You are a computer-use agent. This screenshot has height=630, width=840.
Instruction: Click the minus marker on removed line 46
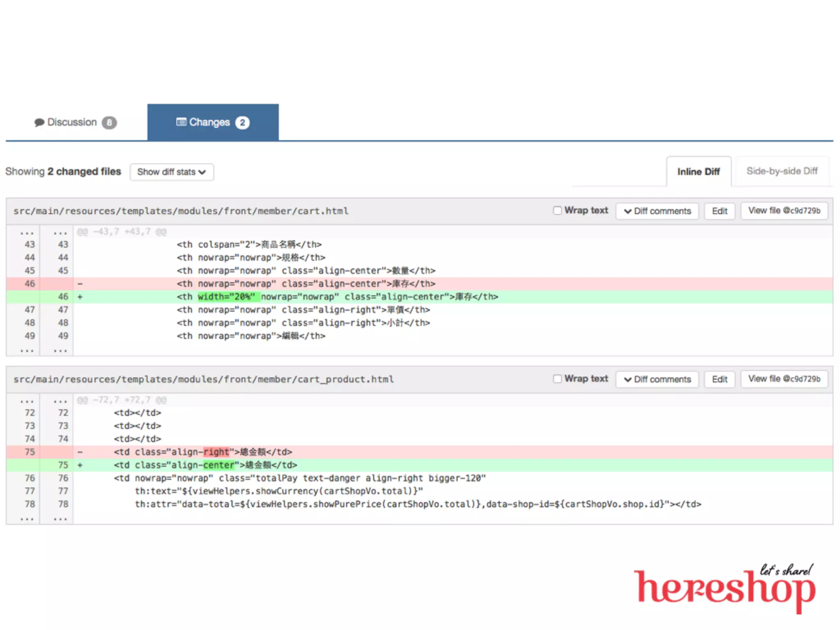(80, 284)
